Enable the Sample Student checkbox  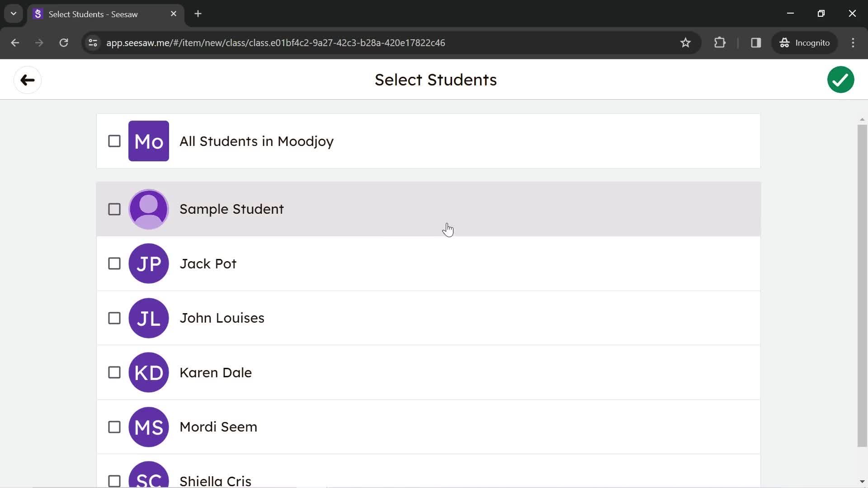114,209
